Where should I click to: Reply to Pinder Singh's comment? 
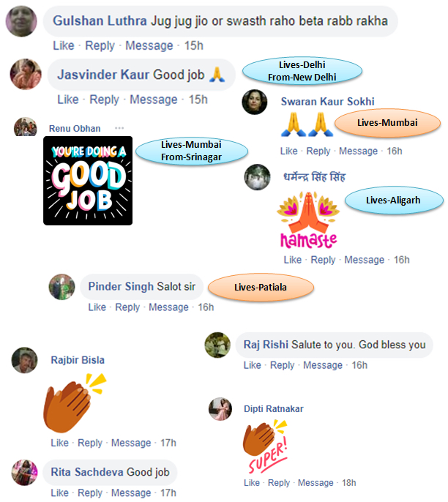coord(127,307)
